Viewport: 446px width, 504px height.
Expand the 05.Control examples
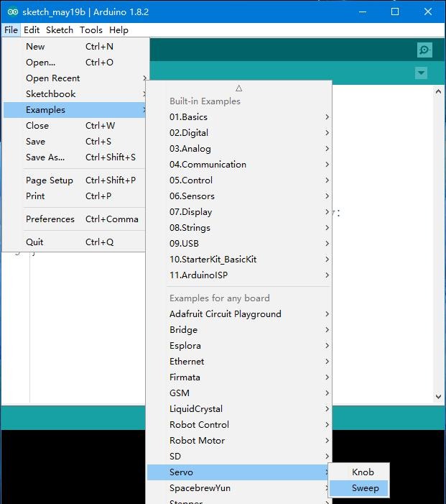(x=239, y=180)
